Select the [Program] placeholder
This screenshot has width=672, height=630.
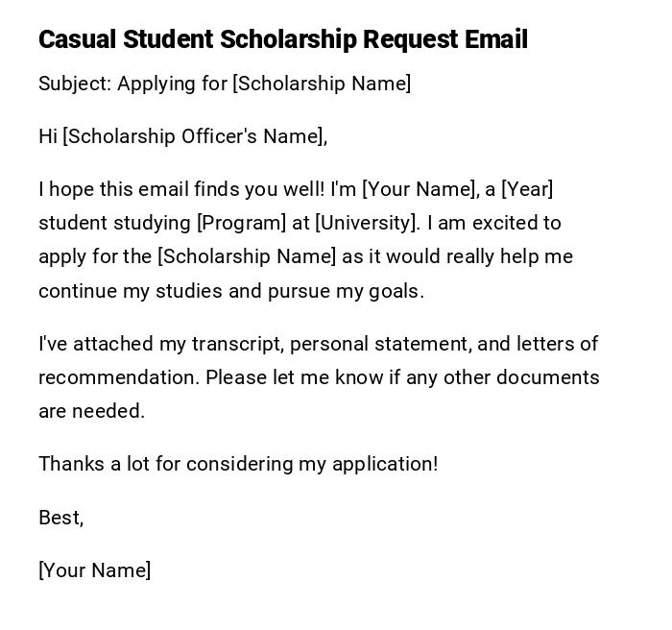click(x=241, y=223)
